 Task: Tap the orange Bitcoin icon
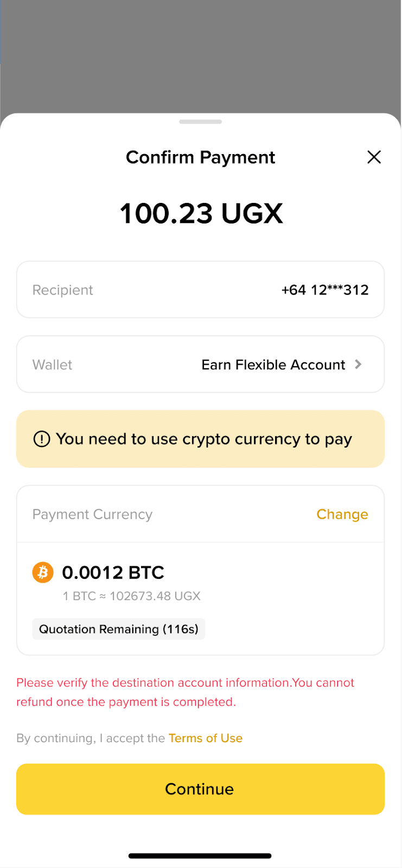(43, 572)
